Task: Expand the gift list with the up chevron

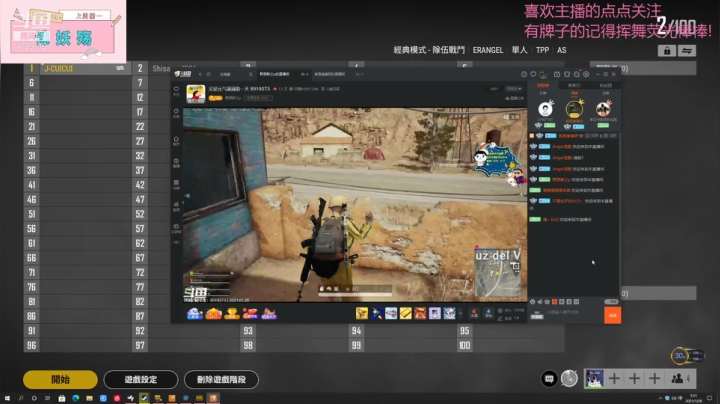Action: tap(461, 313)
